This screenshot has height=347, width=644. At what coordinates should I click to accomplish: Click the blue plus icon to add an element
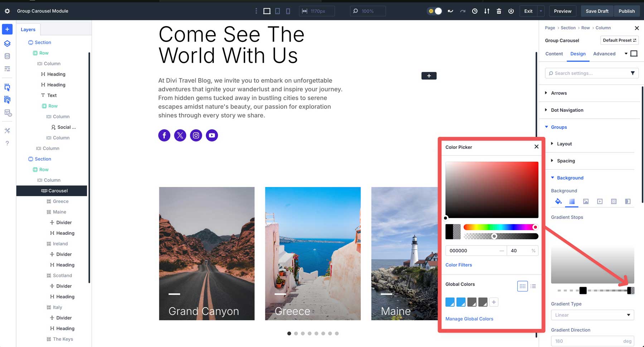tap(7, 29)
